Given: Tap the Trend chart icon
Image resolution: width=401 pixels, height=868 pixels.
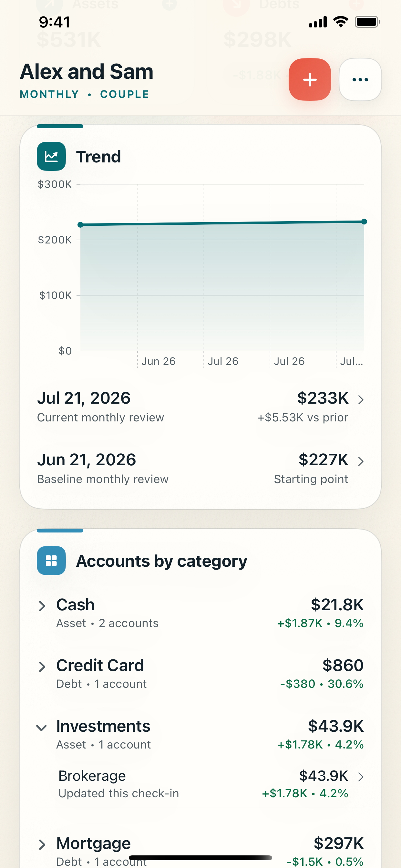Looking at the screenshot, I should 51,156.
